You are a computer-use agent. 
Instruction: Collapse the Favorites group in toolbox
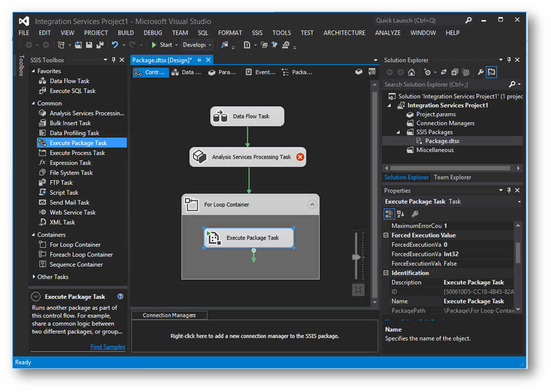pos(34,71)
